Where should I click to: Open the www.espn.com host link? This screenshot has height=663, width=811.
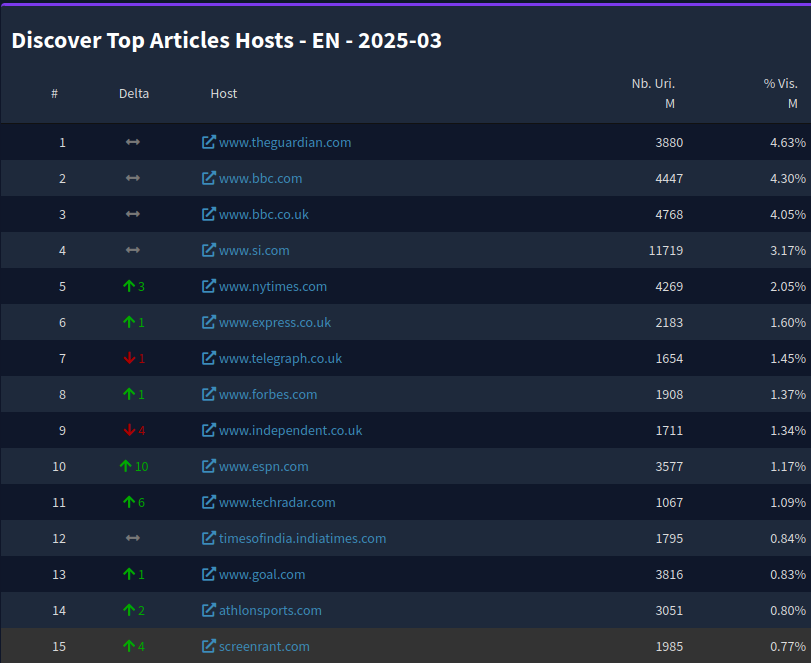(x=264, y=466)
